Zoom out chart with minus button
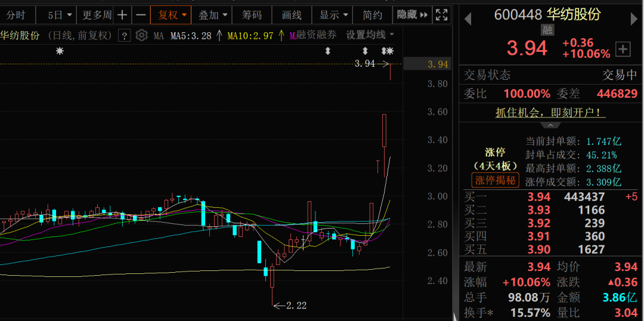Image resolution: width=644 pixels, height=321 pixels. click(x=141, y=15)
